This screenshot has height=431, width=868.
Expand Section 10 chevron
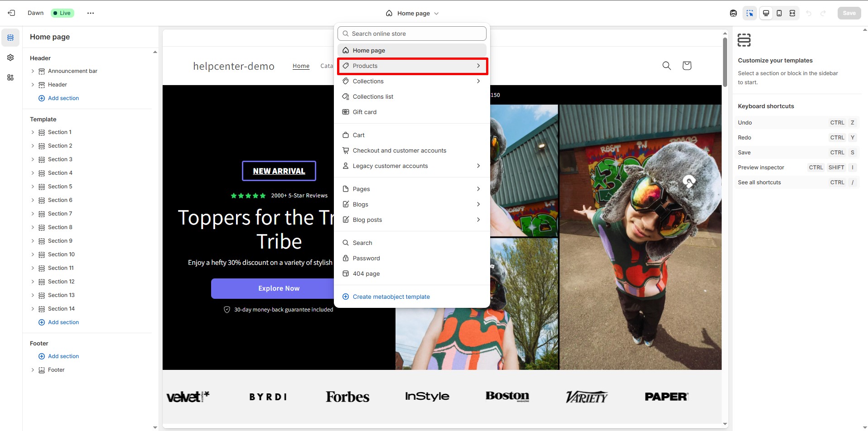pos(33,254)
